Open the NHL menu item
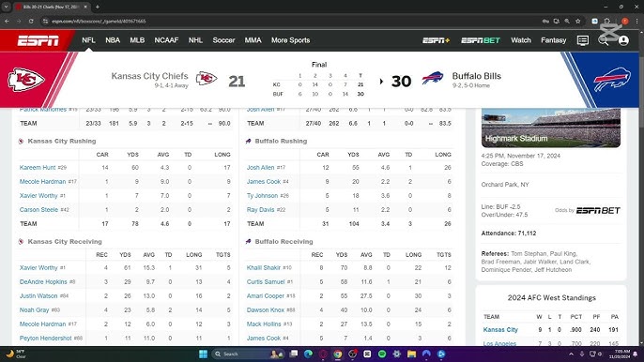The width and height of the screenshot is (644, 362). click(195, 40)
